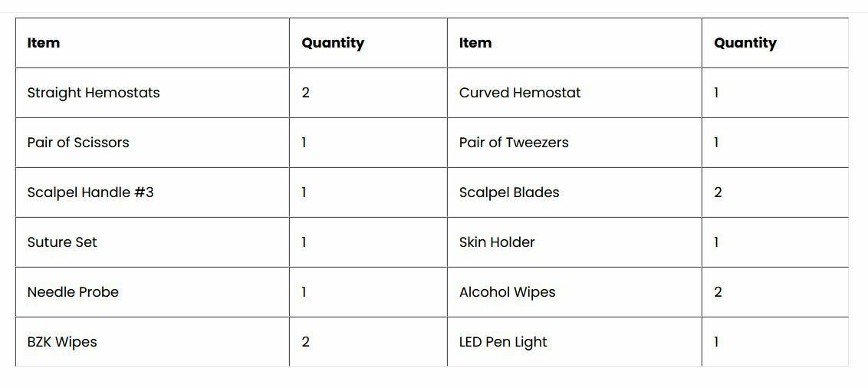Click the Pair of Scissors cell
This screenshot has height=388, width=868.
153,143
